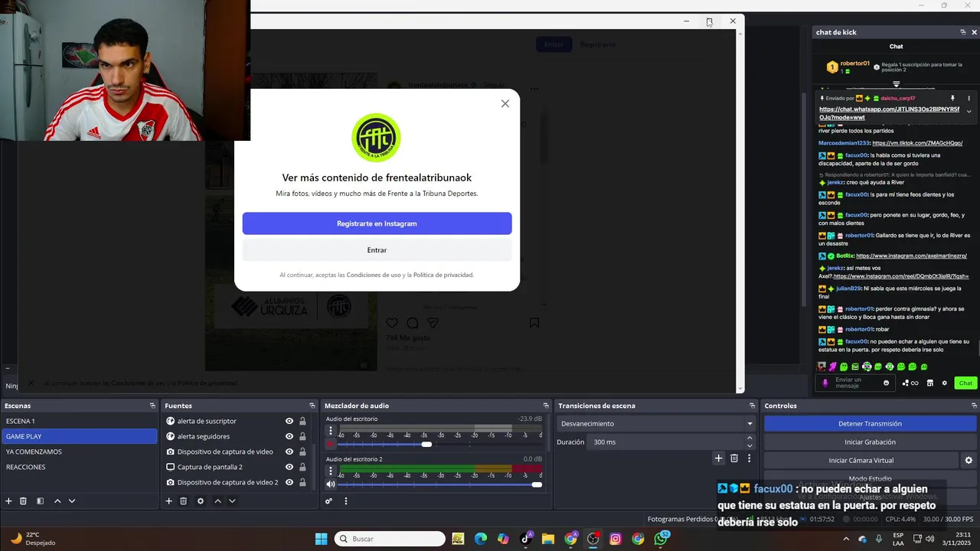Viewport: 980px width, 551px height.
Task: Hide Dispositivo de captura de video 2
Action: pyautogui.click(x=289, y=482)
